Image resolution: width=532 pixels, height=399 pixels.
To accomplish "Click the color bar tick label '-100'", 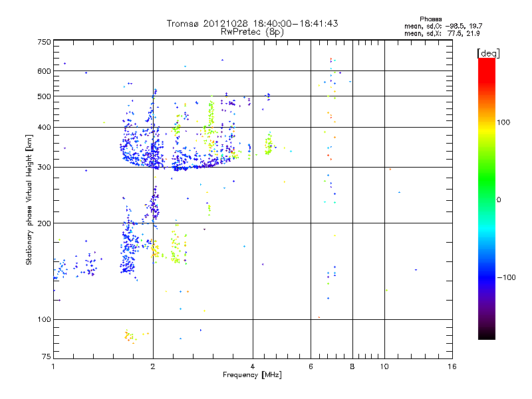I will 506,277.
